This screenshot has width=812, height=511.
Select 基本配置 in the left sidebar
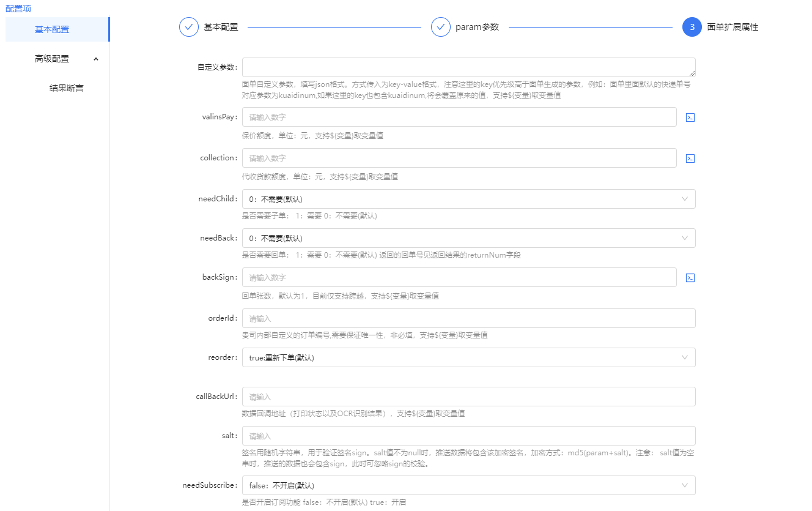point(52,29)
